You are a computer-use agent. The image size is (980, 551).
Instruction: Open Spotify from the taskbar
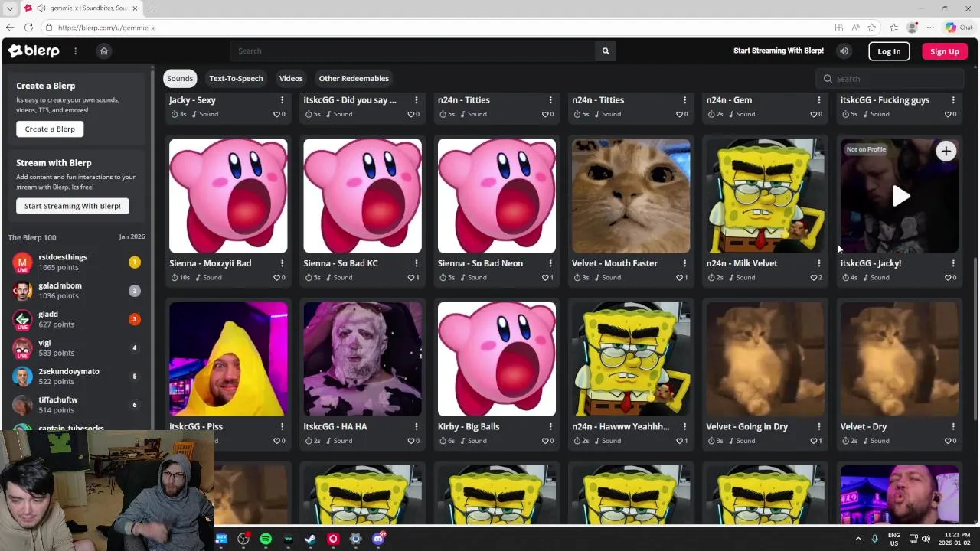266,539
